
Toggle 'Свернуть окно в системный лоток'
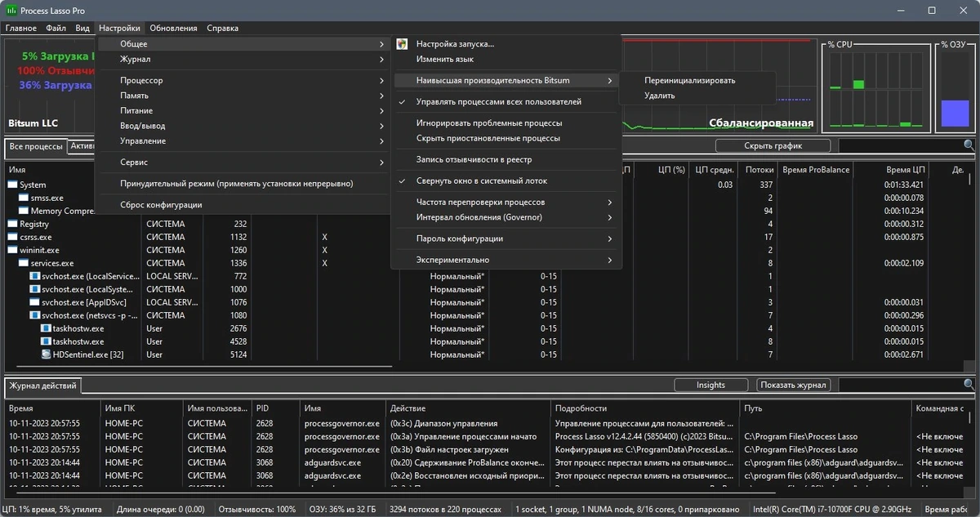coord(506,181)
